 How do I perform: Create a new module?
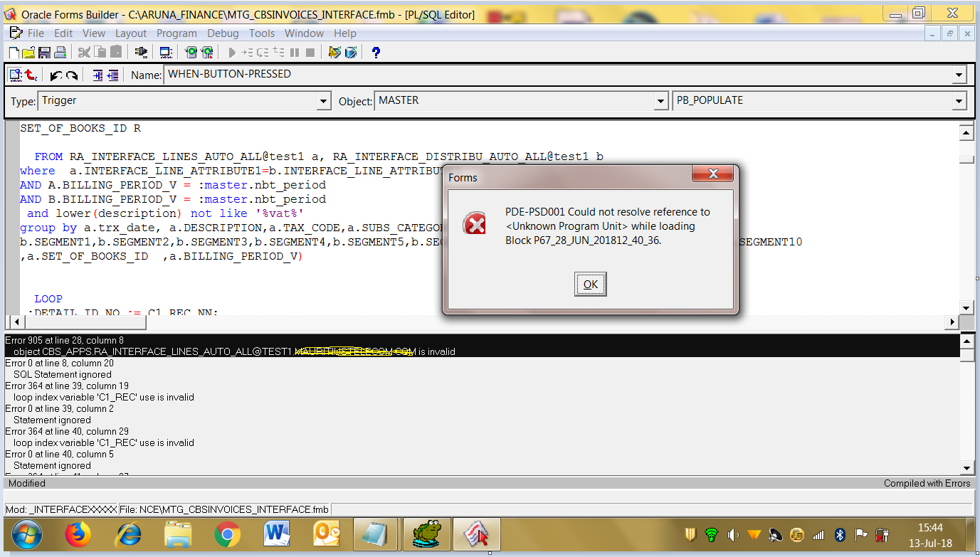point(13,51)
